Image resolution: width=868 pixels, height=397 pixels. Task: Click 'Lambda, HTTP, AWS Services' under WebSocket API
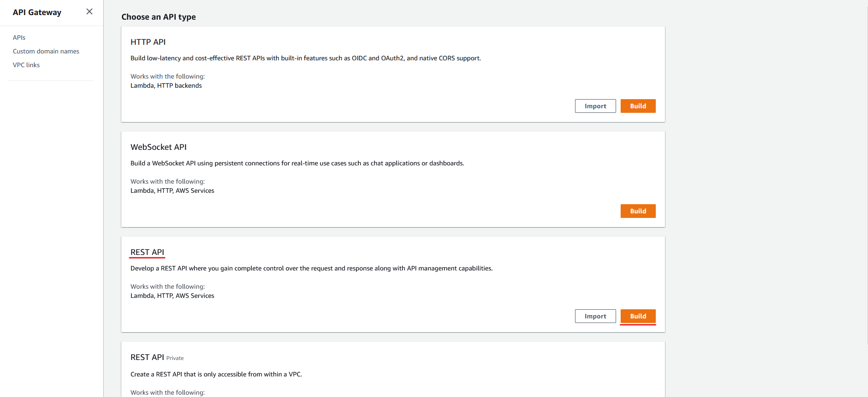click(172, 191)
